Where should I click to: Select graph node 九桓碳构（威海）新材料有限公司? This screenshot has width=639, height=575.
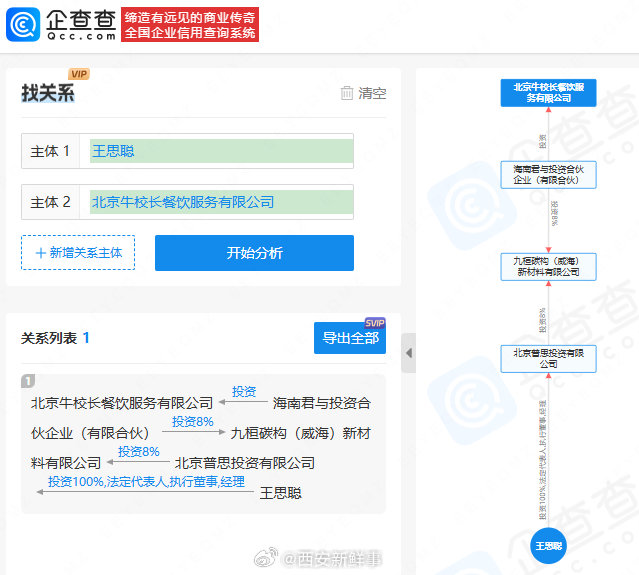[x=548, y=267]
